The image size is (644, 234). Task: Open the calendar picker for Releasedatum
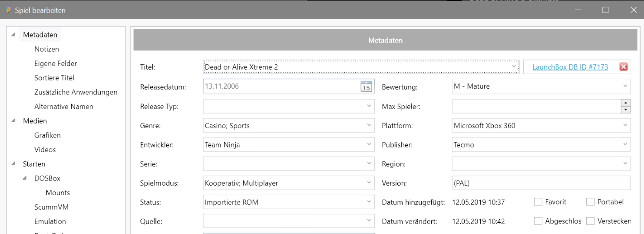click(366, 86)
